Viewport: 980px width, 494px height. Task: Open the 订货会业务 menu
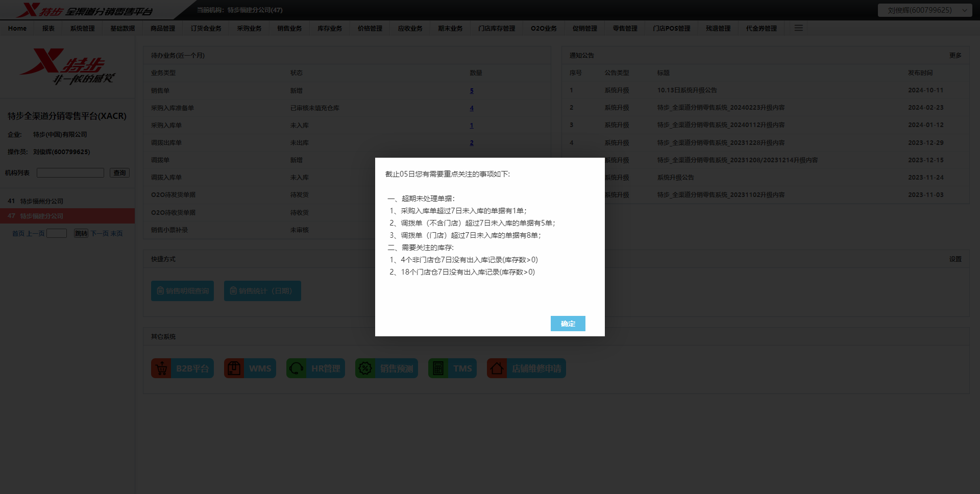[x=206, y=29]
